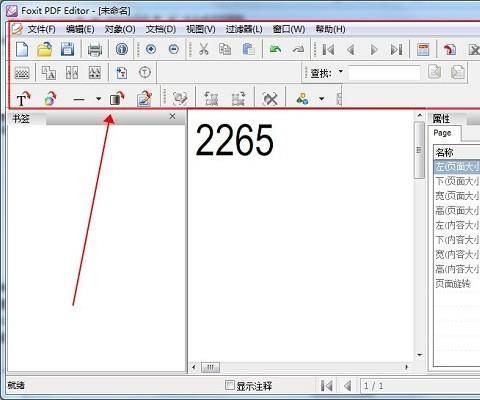Select the insert image tool
The image size is (480, 400).
(x=145, y=99)
